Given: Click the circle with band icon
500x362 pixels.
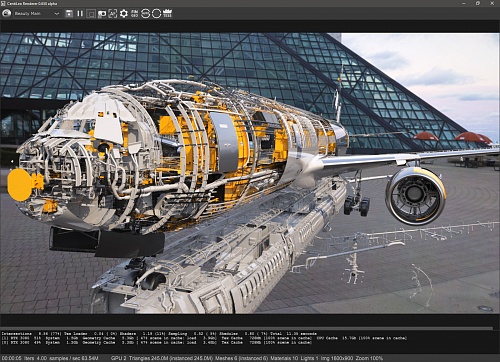Looking at the screenshot, I should pyautogui.click(x=145, y=14).
